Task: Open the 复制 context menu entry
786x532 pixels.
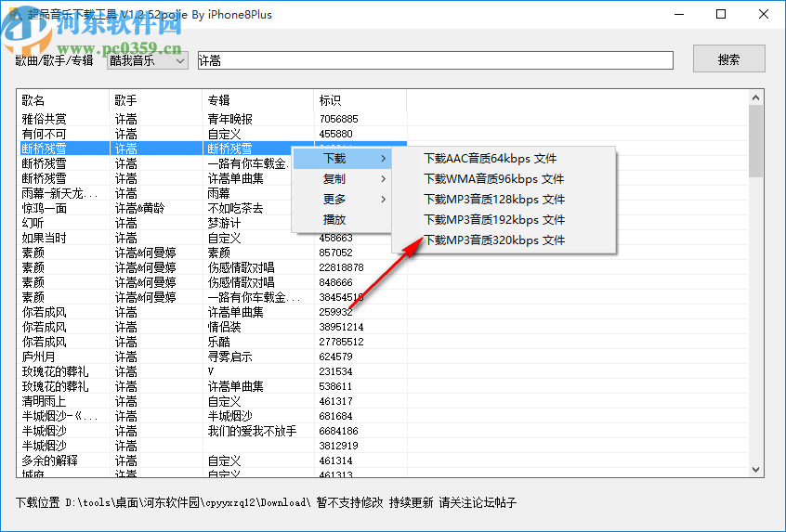Action: 342,179
